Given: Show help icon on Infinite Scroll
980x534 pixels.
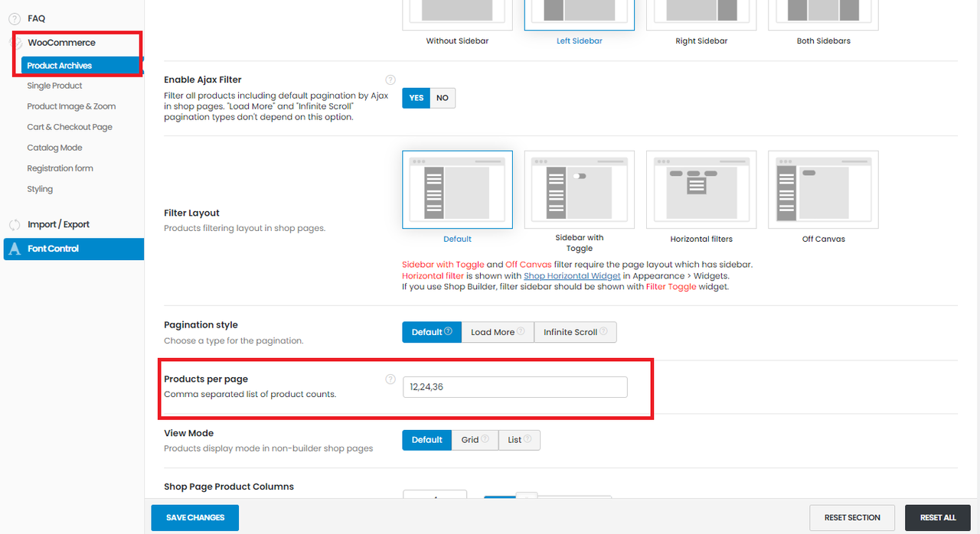Looking at the screenshot, I should (x=603, y=331).
